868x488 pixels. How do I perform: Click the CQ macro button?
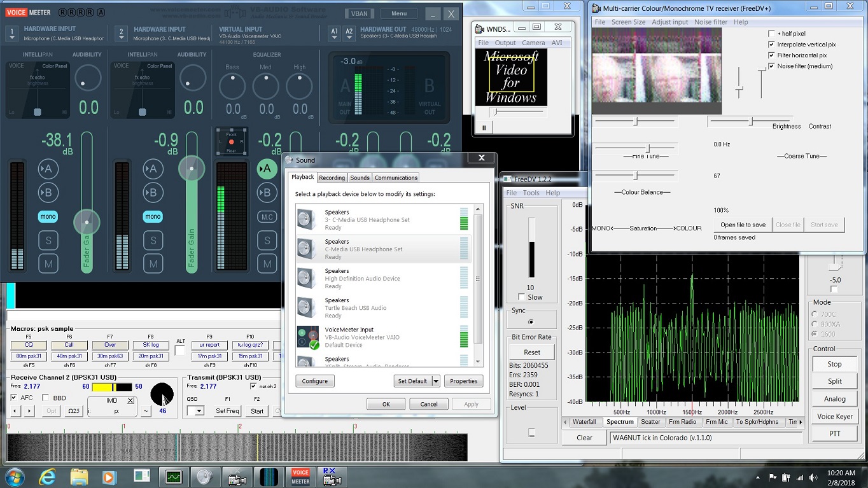[29, 345]
